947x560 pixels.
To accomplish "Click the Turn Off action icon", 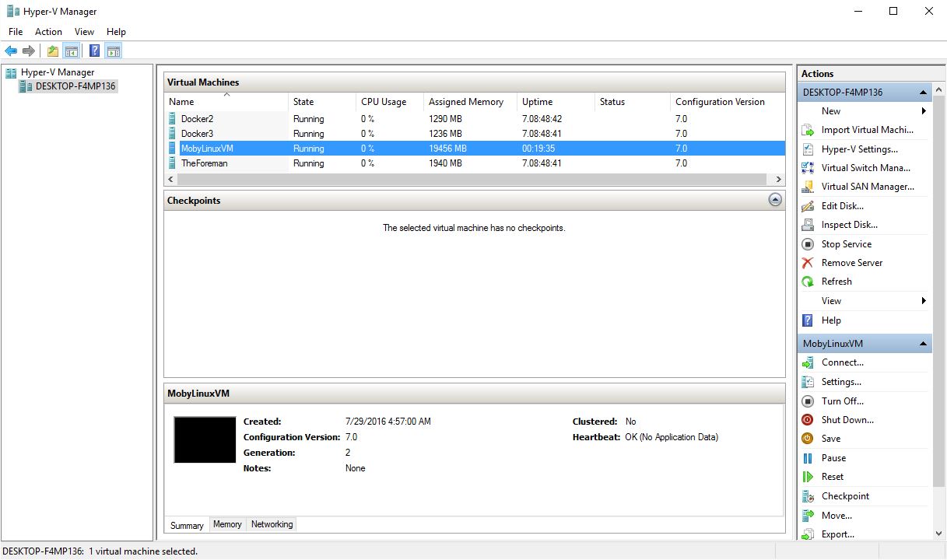I will 808,401.
